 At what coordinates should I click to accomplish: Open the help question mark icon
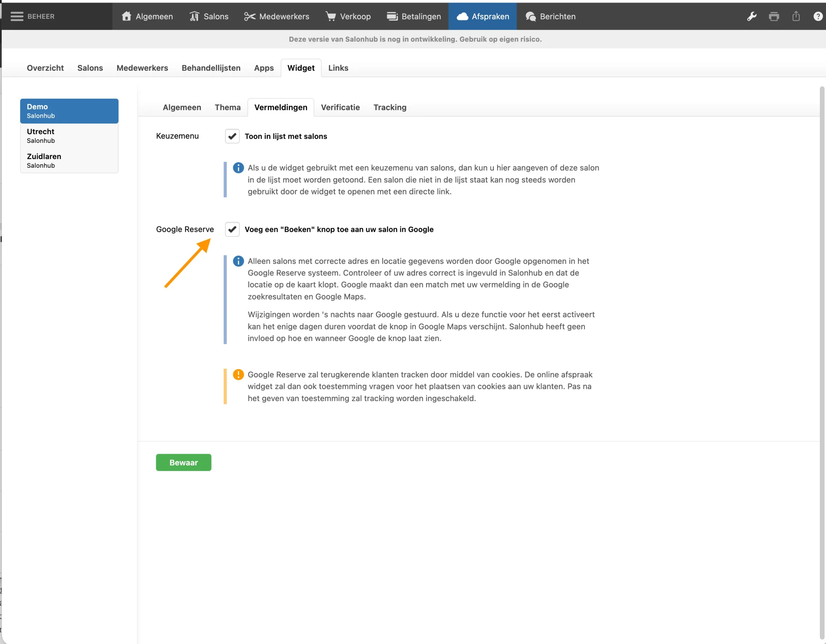click(818, 16)
